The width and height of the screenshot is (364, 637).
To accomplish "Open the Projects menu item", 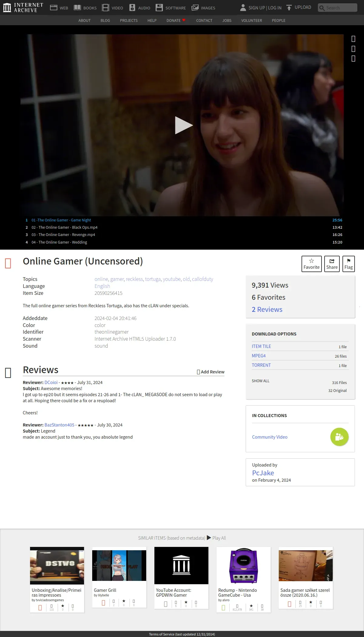I will [x=129, y=20].
